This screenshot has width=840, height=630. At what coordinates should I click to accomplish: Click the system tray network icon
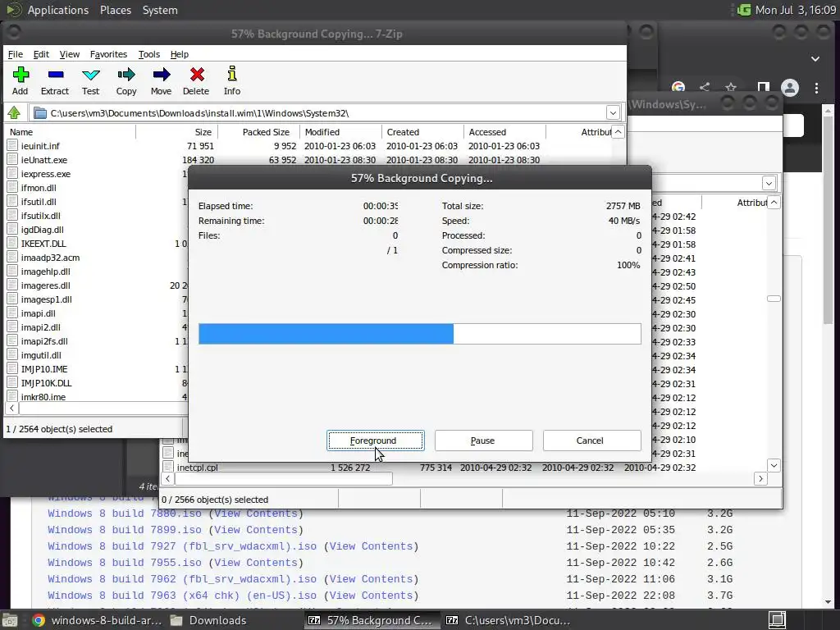[744, 10]
